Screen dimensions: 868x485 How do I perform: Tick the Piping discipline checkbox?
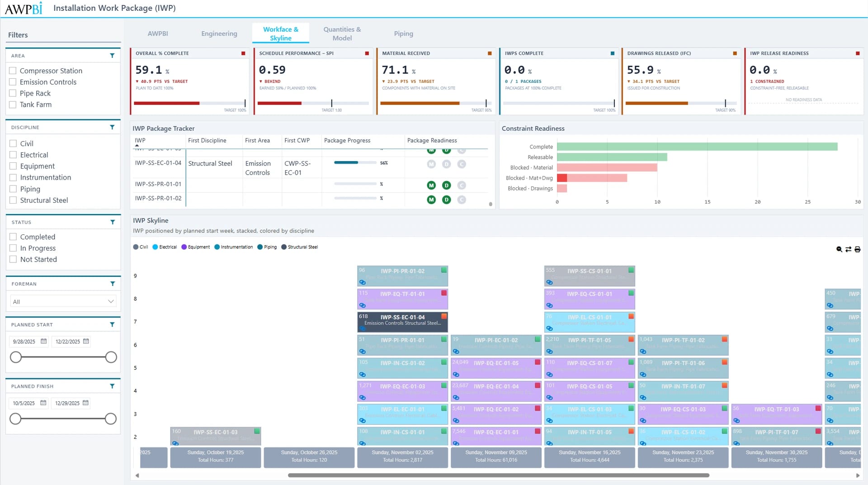point(13,189)
